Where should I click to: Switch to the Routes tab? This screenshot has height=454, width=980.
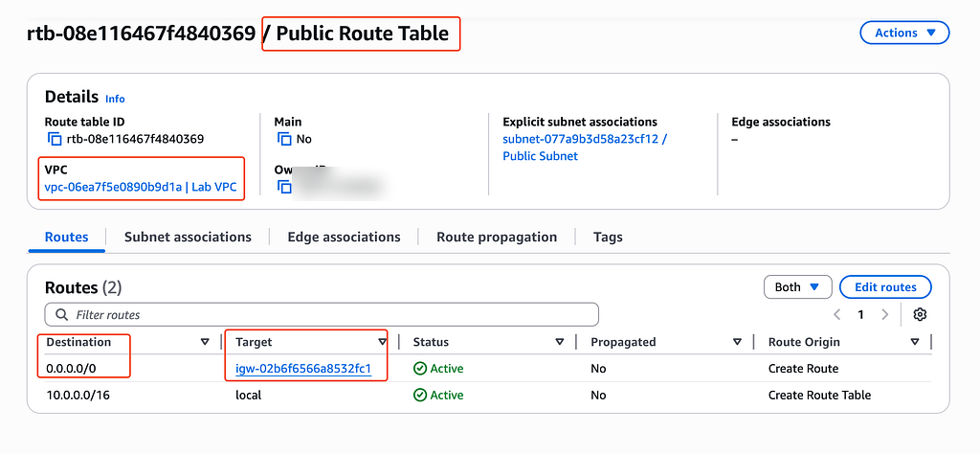pos(66,237)
